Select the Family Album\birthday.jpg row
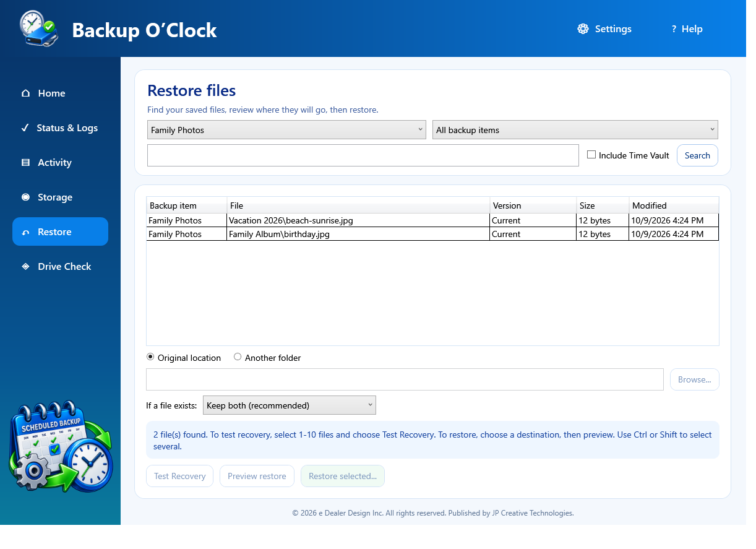This screenshot has height=549, width=756. 432,234
